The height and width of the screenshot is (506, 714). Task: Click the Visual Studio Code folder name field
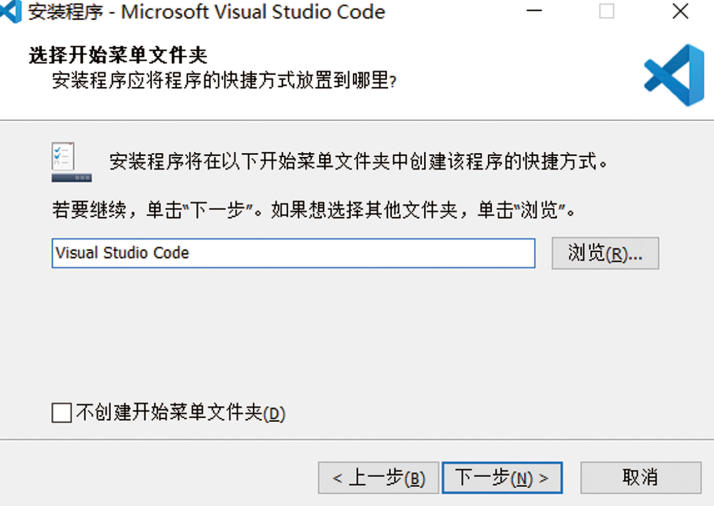click(x=293, y=253)
